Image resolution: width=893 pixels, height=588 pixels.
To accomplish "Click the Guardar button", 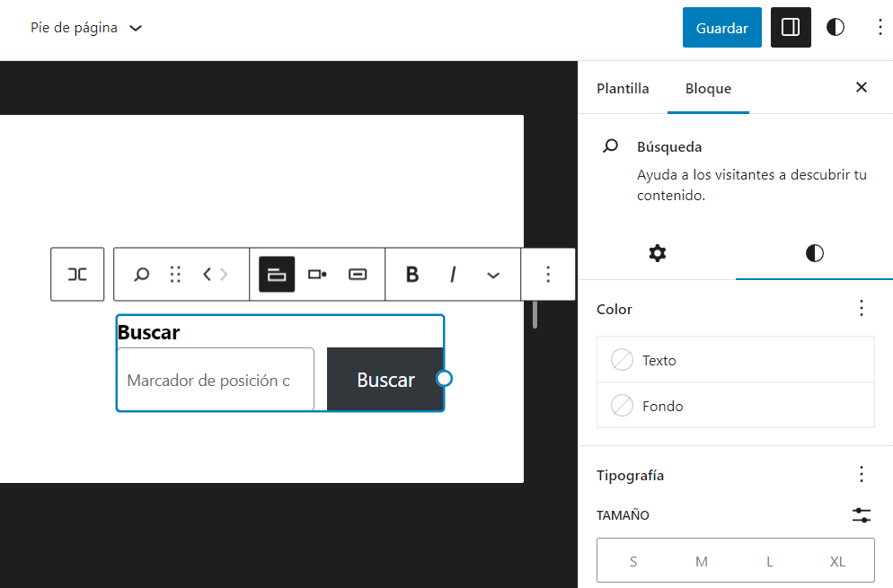I will click(721, 27).
